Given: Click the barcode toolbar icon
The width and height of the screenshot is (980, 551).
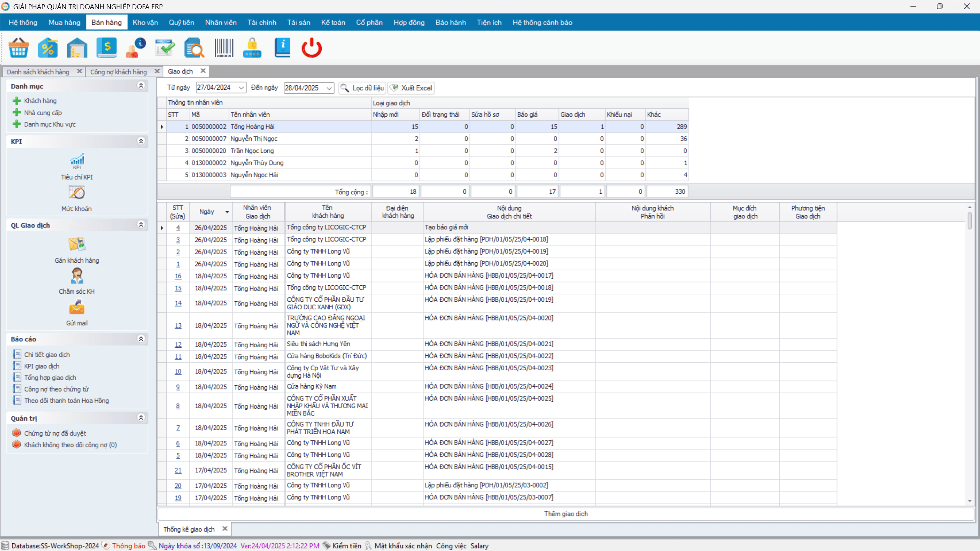Looking at the screenshot, I should (224, 48).
